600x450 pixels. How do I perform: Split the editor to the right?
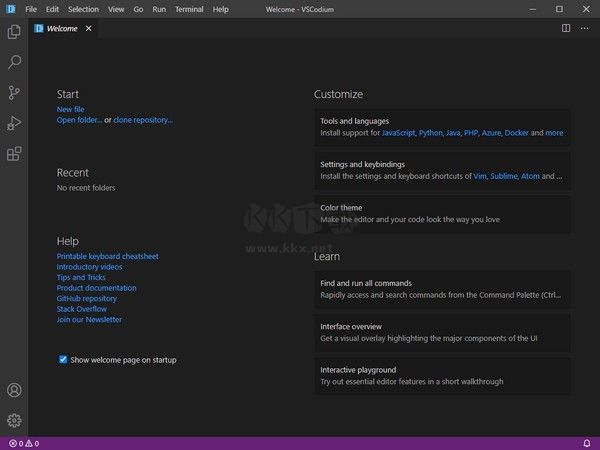tap(566, 28)
